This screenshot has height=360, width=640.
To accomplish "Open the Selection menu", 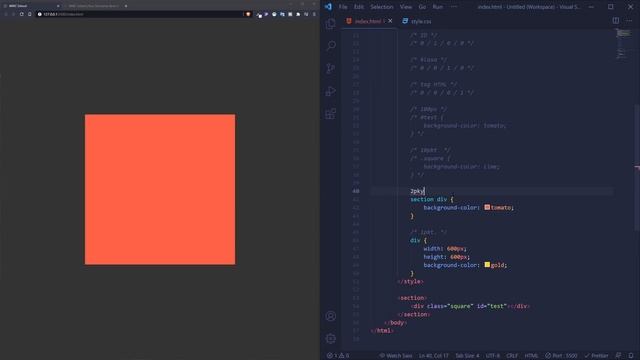I will click(382, 7).
